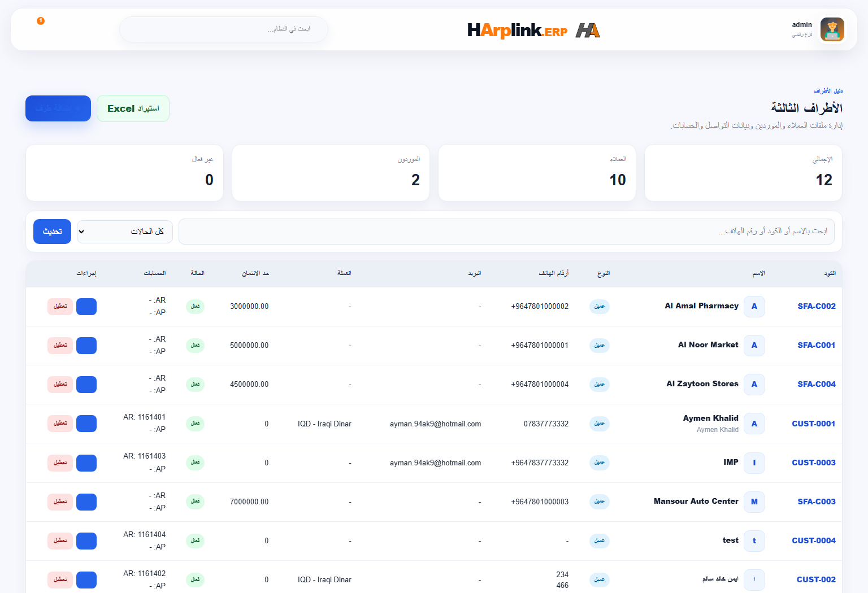
Task: Click avatar letter of Al Amal Pharmacy
Action: coord(754,306)
